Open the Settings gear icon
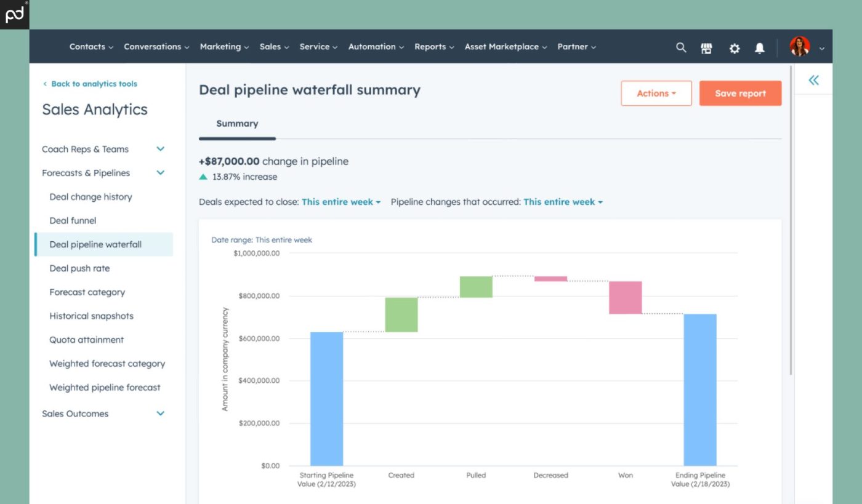This screenshot has width=862, height=504. (734, 47)
